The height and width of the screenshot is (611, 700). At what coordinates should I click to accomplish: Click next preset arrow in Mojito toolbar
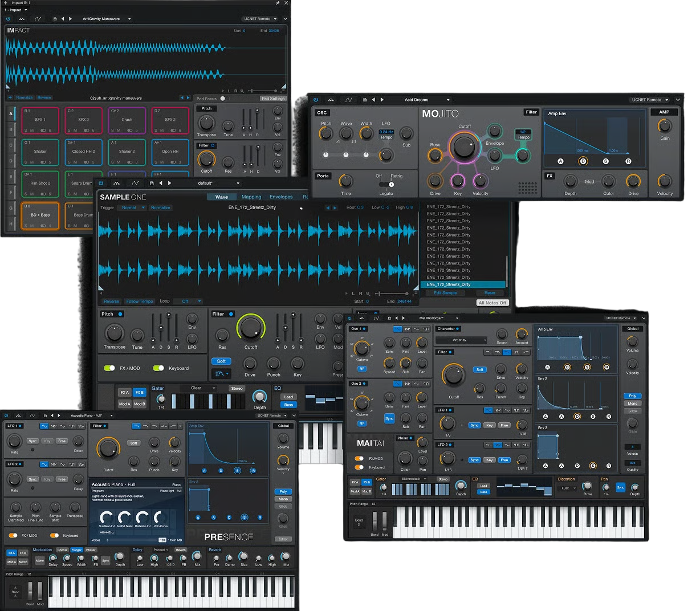pyautogui.click(x=382, y=100)
